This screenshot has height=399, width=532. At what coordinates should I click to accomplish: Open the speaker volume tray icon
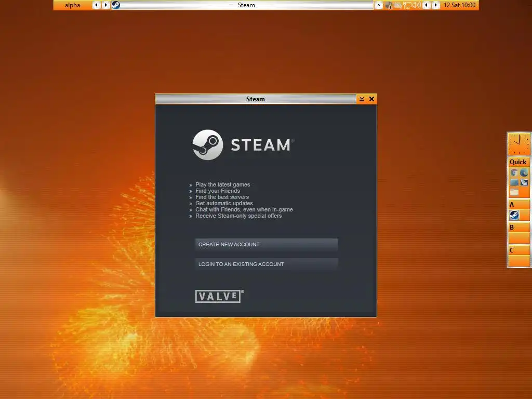(x=416, y=5)
